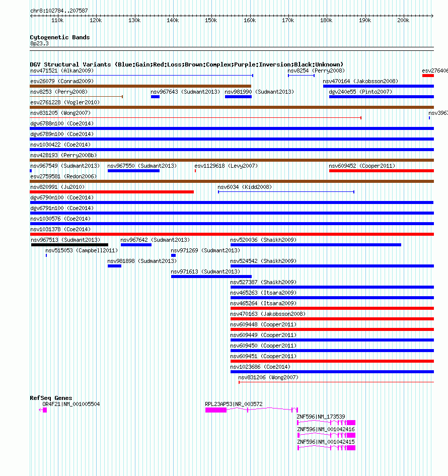This screenshot has height=476, width=448.
Task: Open the DGV Structural Variants track title
Action: coord(187,64)
